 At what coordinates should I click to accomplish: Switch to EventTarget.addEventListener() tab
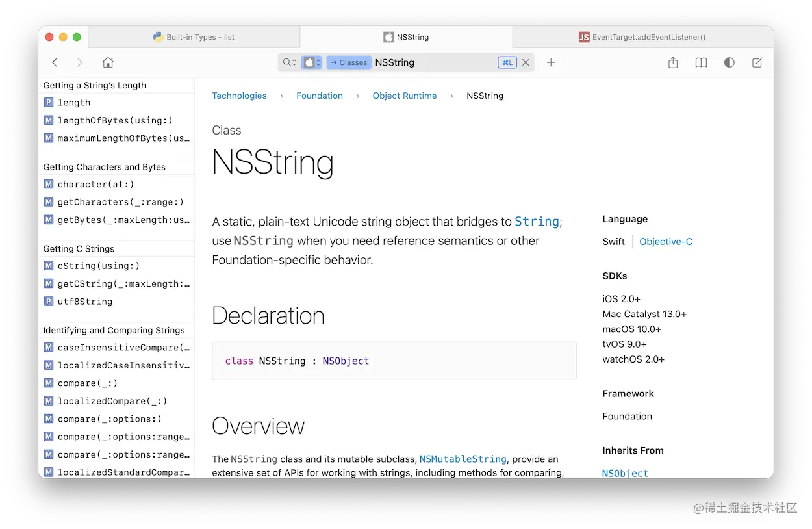pos(642,37)
